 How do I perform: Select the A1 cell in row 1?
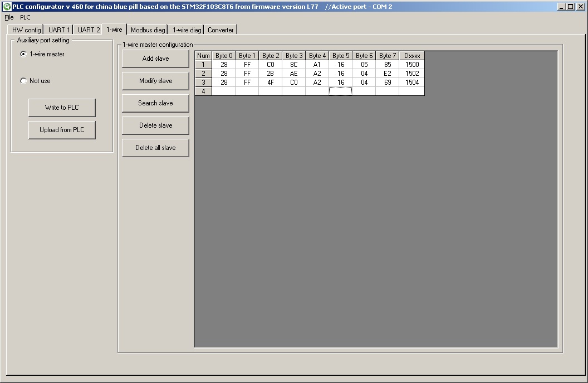click(x=317, y=65)
